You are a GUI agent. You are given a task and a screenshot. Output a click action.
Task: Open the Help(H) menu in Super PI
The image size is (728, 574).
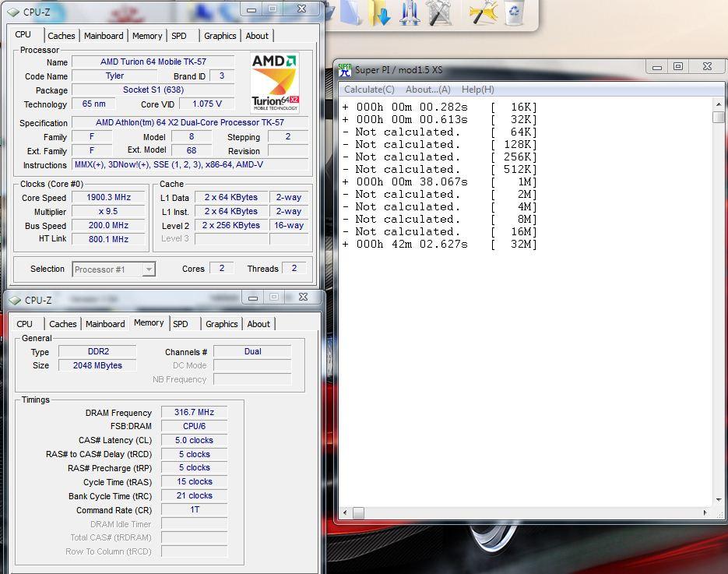pyautogui.click(x=478, y=90)
